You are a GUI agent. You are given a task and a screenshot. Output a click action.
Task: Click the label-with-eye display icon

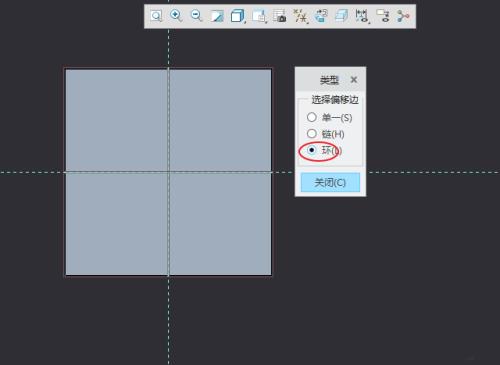[383, 16]
